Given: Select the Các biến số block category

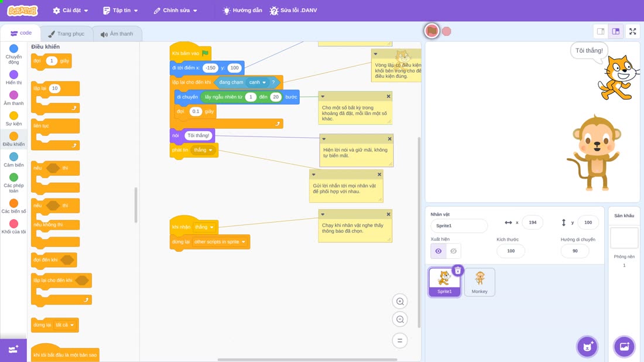Looking at the screenshot, I should [13, 206].
